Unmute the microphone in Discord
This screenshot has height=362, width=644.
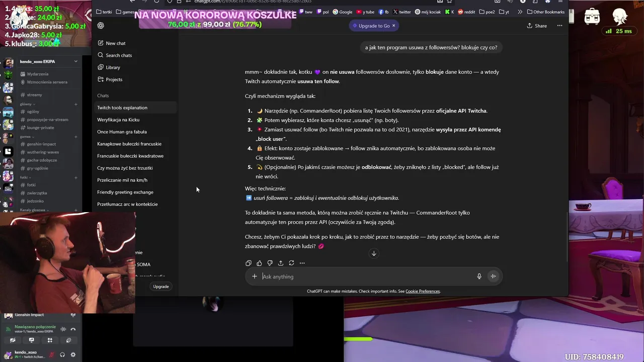[x=51, y=354]
